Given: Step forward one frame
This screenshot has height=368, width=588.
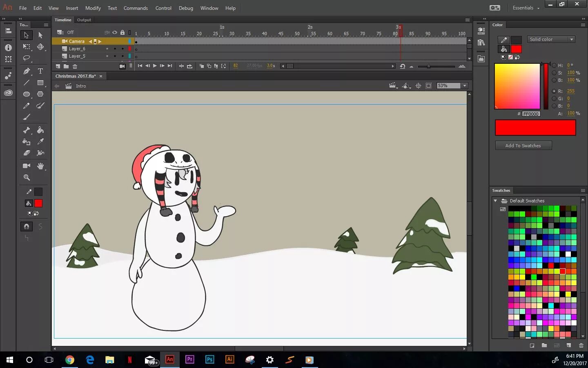Looking at the screenshot, I should [162, 66].
